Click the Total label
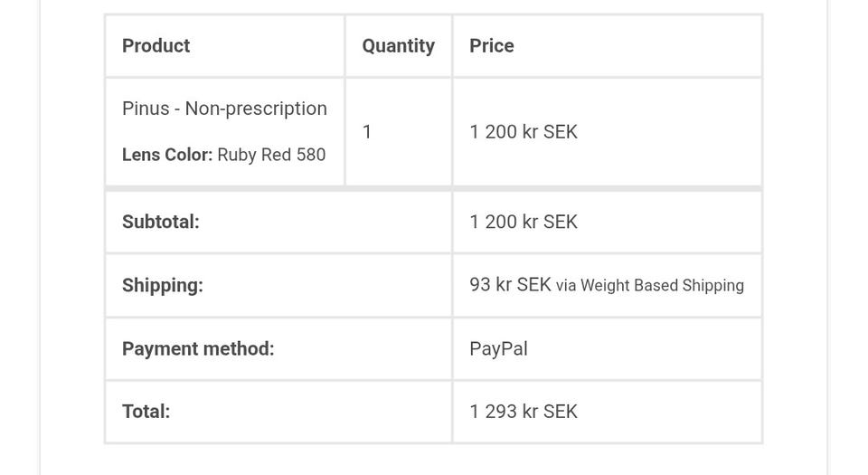Viewport: 868px width, 475px height. click(146, 412)
